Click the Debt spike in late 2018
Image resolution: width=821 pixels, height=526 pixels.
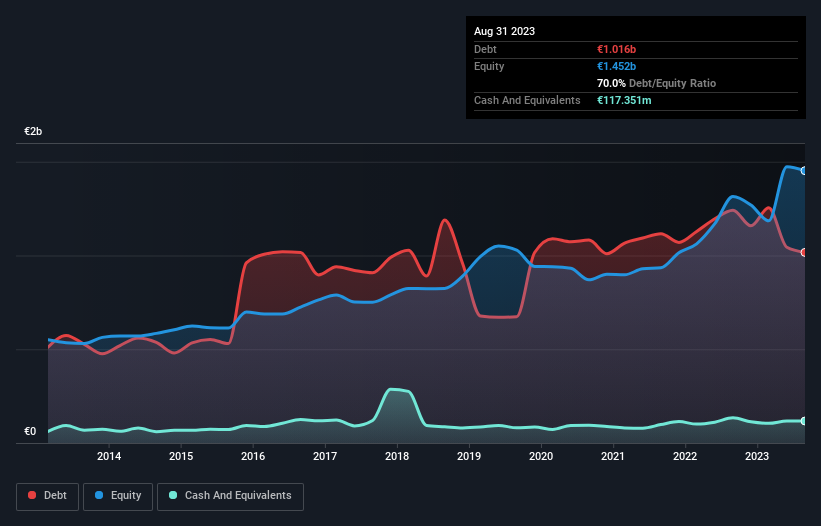click(x=444, y=221)
